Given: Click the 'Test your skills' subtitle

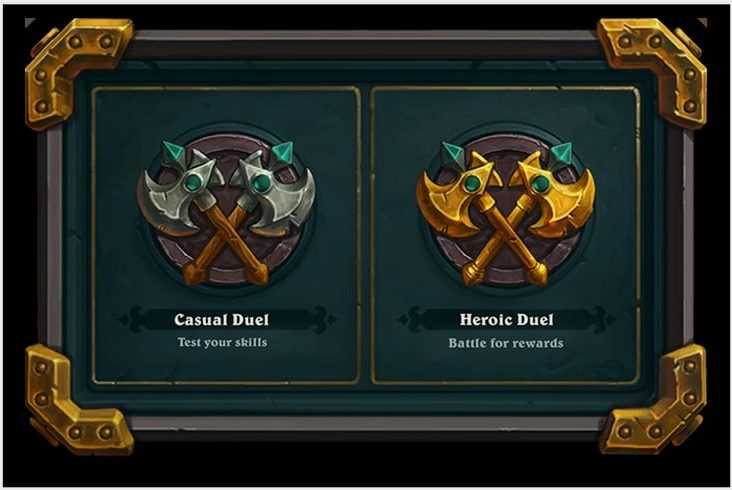Looking at the screenshot, I should [x=223, y=342].
